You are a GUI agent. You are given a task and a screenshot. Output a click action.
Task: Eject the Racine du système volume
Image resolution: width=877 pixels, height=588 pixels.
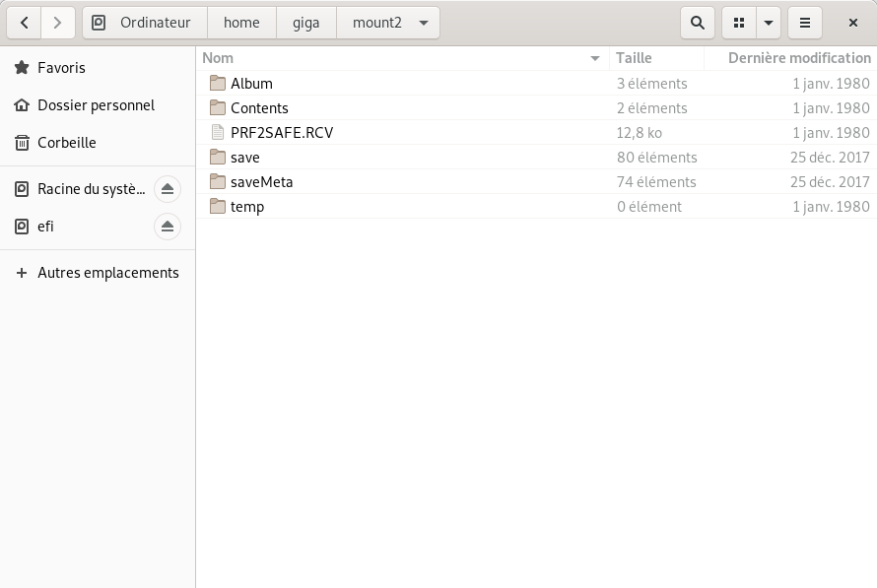(168, 189)
